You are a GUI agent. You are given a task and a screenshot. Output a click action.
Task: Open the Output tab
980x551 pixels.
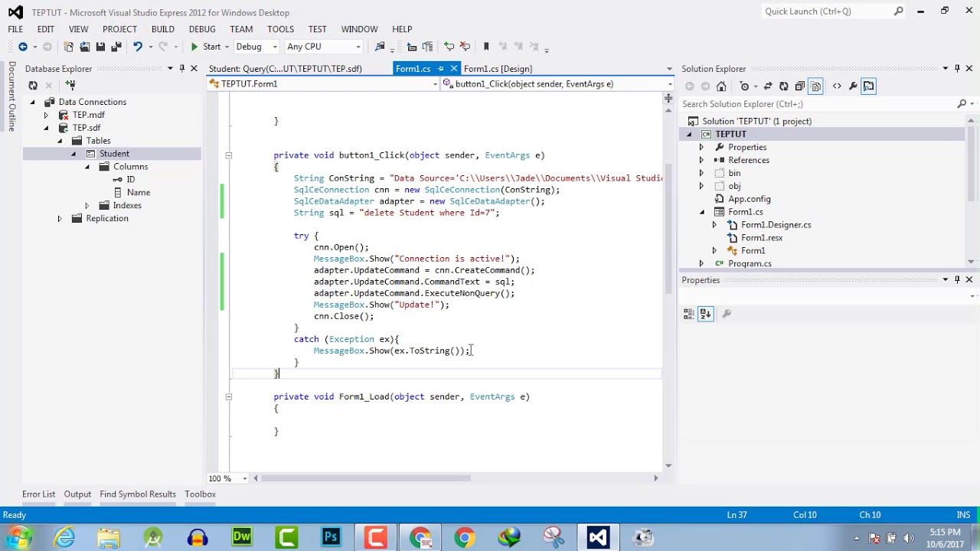coord(77,494)
